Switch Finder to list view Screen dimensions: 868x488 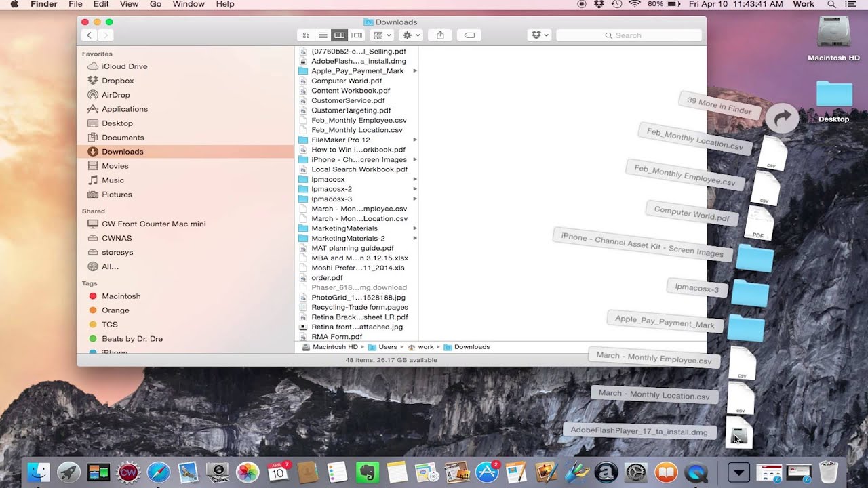coord(323,35)
